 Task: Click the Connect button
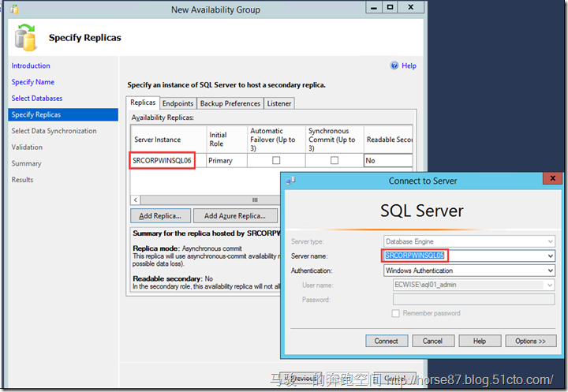click(x=387, y=341)
